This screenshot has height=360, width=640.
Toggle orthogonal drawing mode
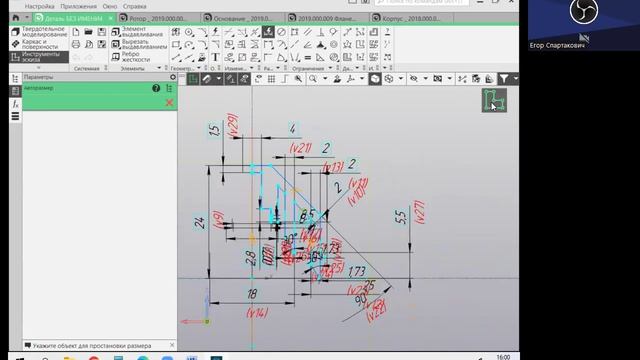point(284,79)
